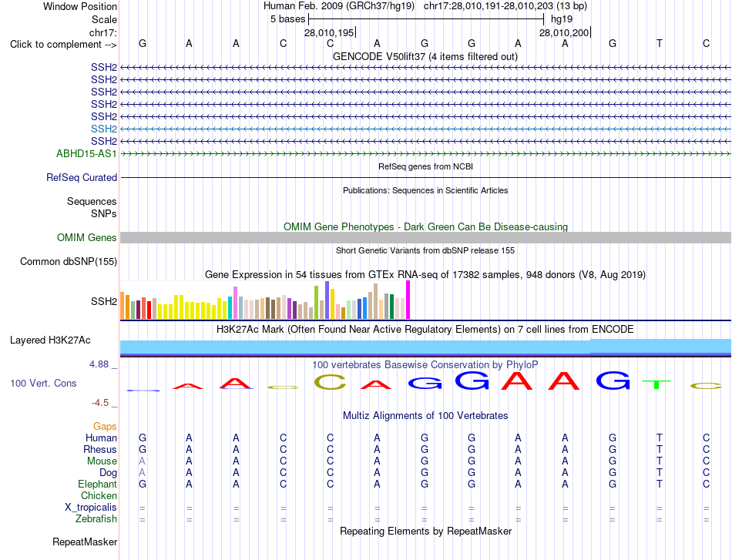Select the light blue SSH2 transcript label
Screen dimensions: 732x560
pos(104,129)
